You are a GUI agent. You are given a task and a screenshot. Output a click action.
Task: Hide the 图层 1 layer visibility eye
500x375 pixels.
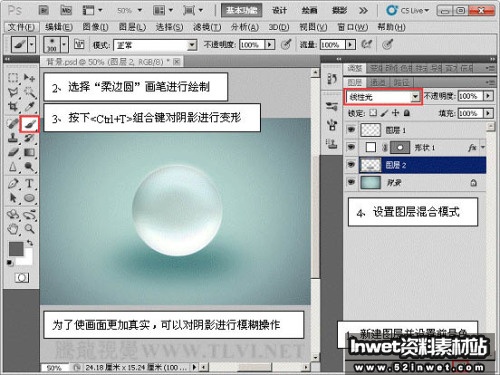pyautogui.click(x=351, y=130)
